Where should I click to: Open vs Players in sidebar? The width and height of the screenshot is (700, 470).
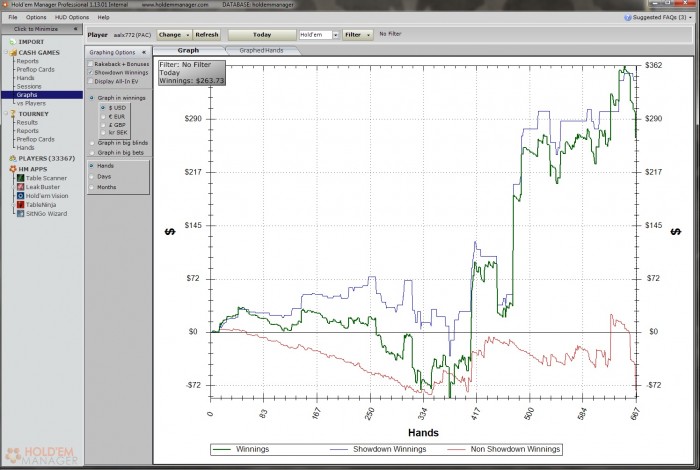coord(31,103)
